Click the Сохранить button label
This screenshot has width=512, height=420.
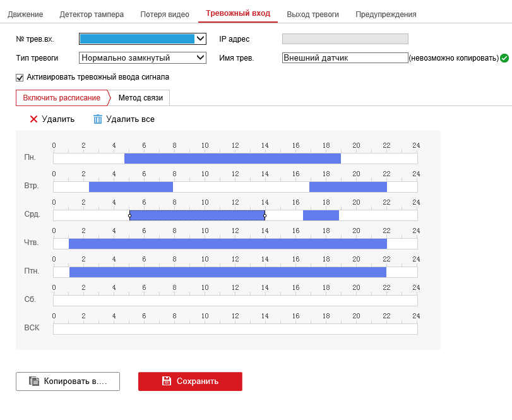coord(198,381)
